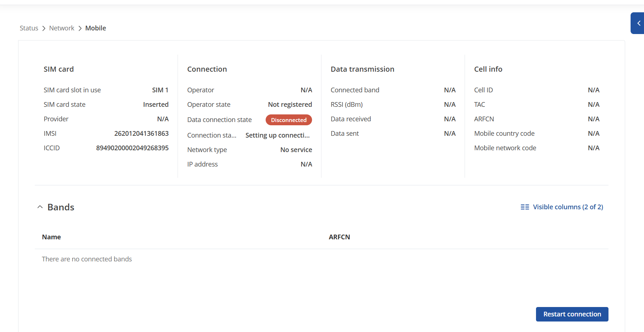The width and height of the screenshot is (644, 332).
Task: Click the Cell info section heading
Action: (488, 69)
